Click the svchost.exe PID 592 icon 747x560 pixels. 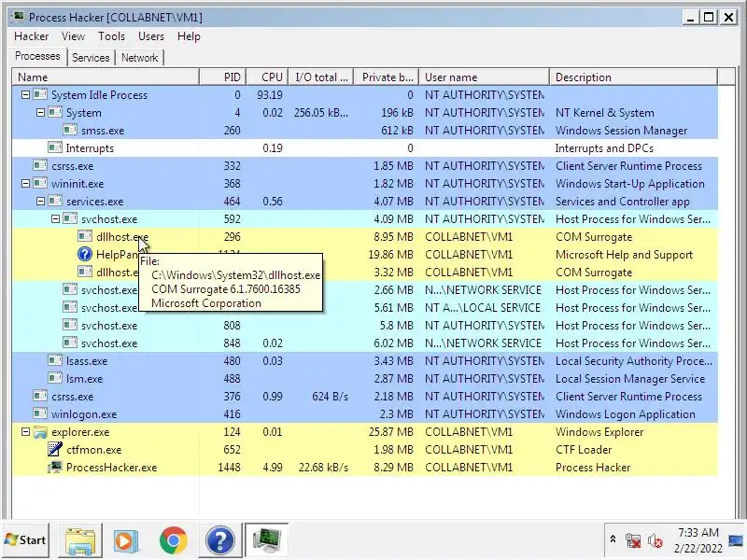click(70, 219)
